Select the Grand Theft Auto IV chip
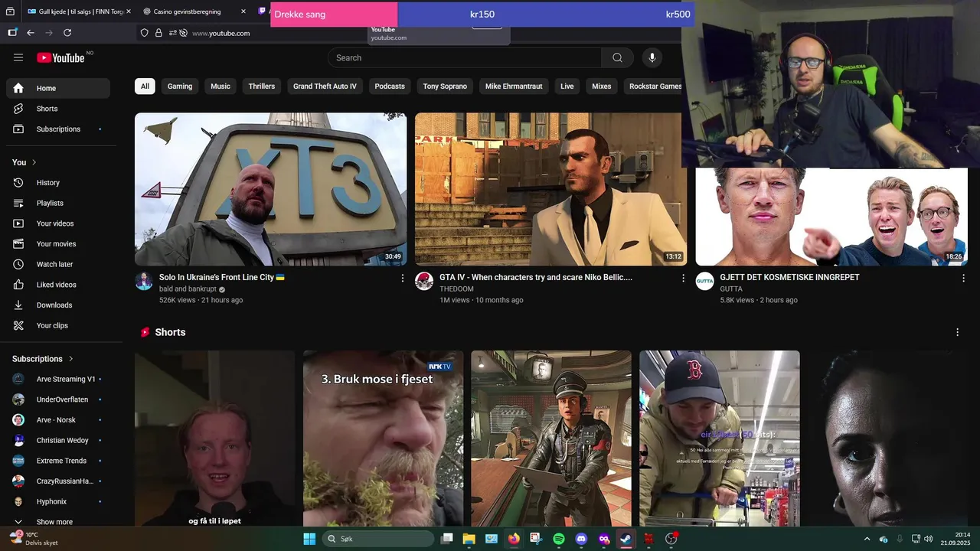The image size is (980, 551). (x=325, y=86)
